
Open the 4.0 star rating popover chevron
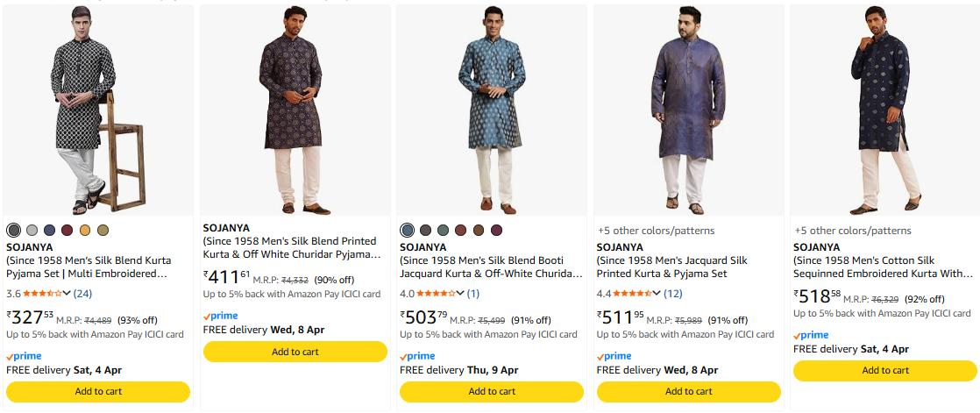460,294
